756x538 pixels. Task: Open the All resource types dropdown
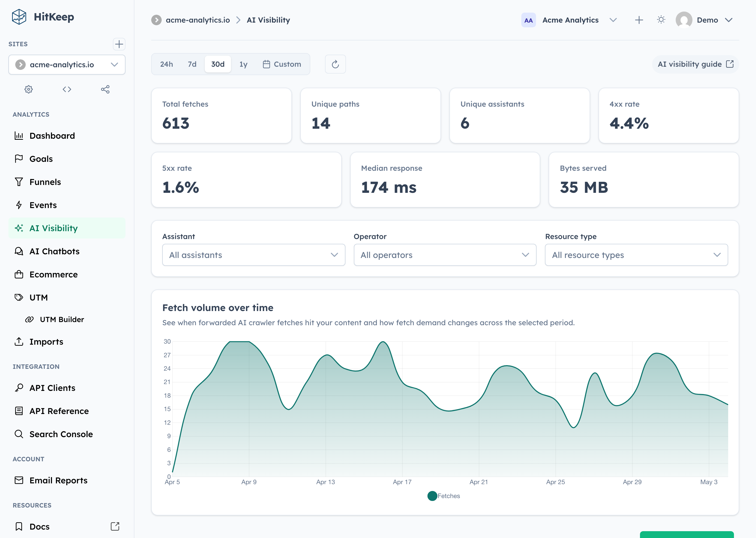point(636,255)
